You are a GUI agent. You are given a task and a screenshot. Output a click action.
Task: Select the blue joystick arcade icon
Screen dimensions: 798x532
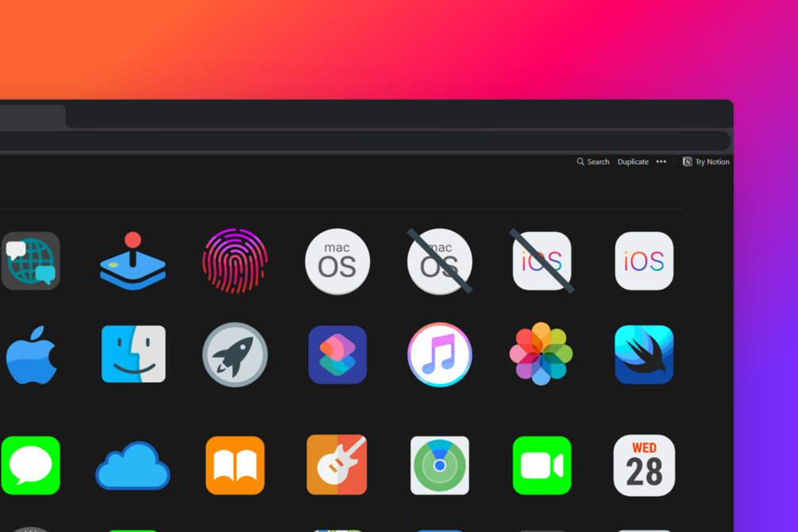point(133,261)
